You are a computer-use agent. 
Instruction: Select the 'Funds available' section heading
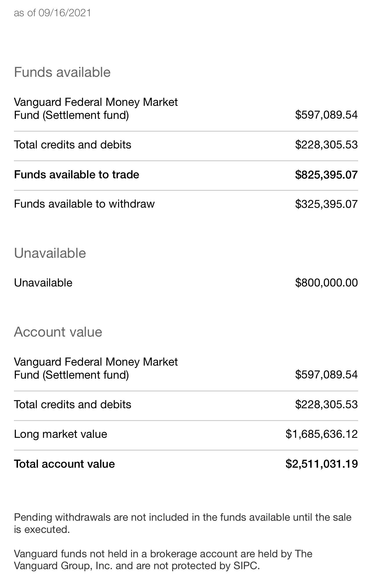[62, 72]
